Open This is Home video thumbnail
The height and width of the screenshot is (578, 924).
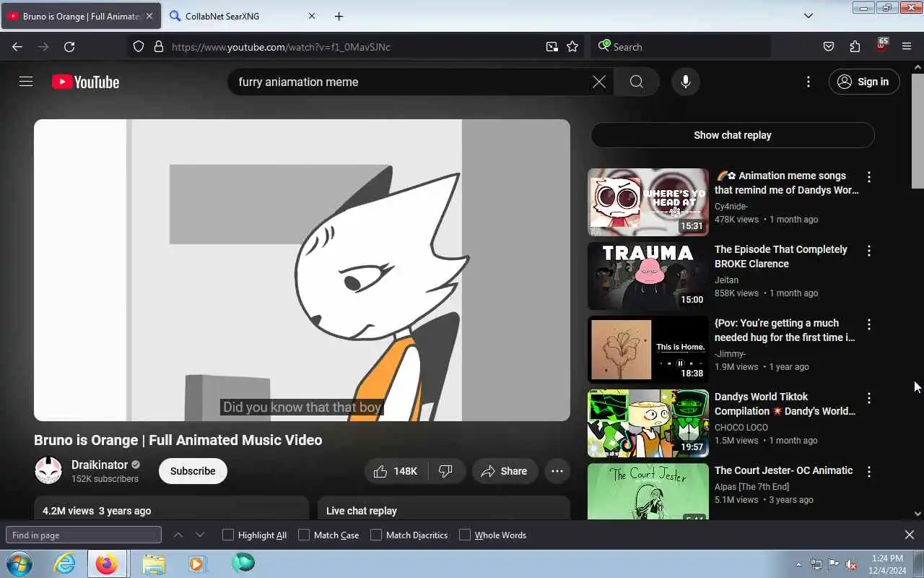[648, 349]
